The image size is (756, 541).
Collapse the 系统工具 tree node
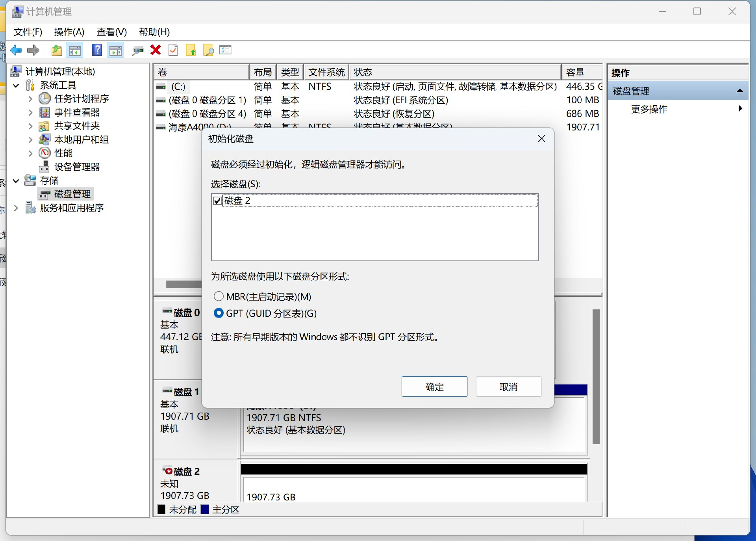coord(16,86)
